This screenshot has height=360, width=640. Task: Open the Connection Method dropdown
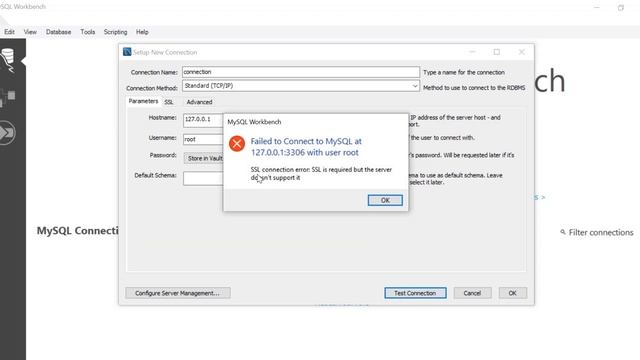tap(301, 86)
